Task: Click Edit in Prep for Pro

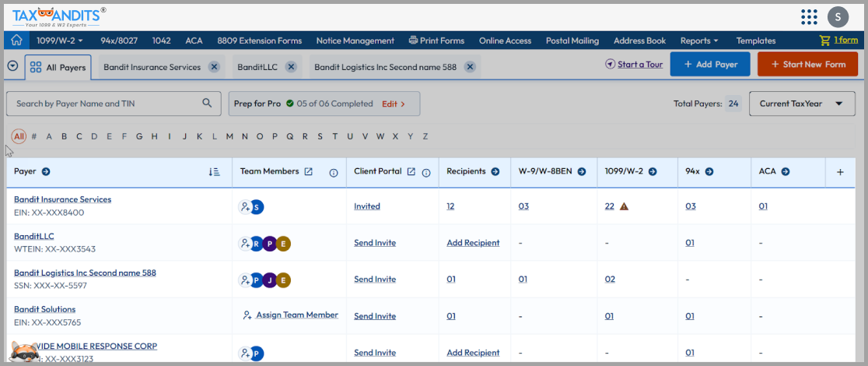Action: click(393, 104)
